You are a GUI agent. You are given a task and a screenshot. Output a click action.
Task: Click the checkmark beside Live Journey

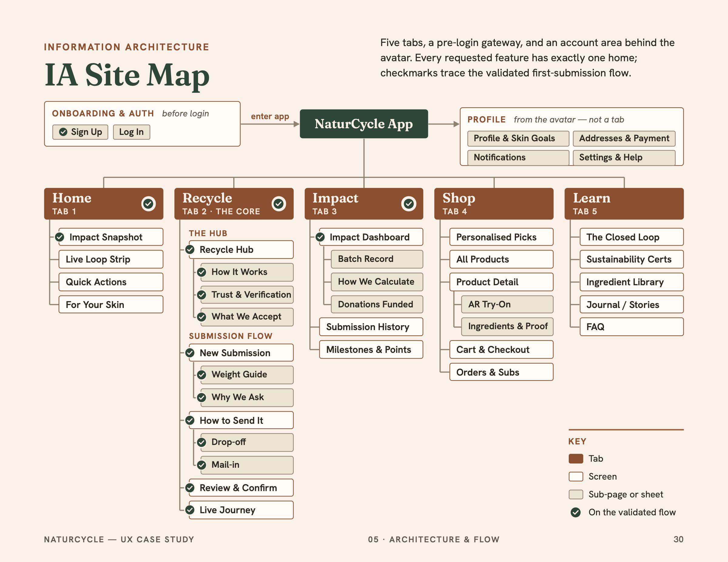click(x=190, y=510)
